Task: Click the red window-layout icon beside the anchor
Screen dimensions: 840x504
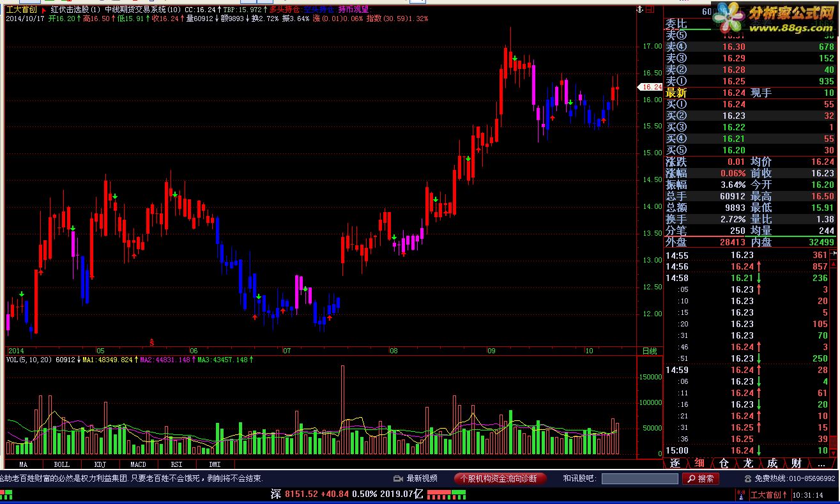Action: click(x=650, y=10)
